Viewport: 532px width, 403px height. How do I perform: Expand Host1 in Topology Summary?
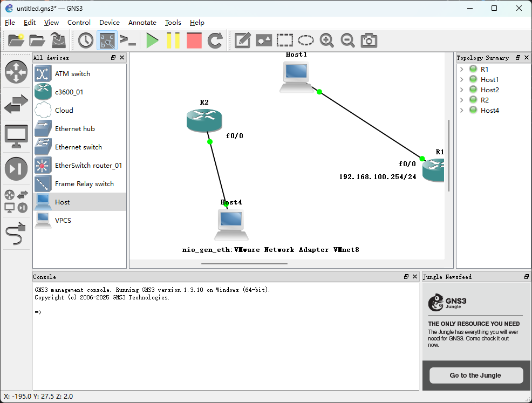tap(461, 79)
